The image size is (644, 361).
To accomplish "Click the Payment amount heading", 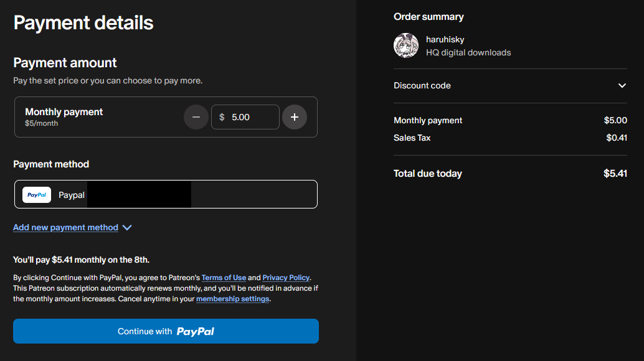I will click(x=65, y=63).
